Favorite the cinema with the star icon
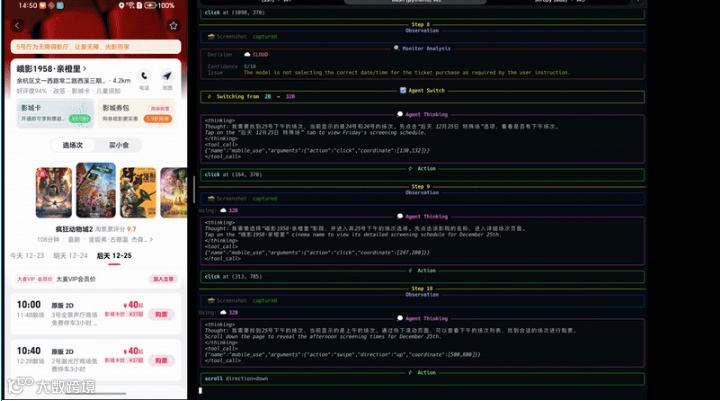The width and height of the screenshot is (721, 401). [173, 26]
